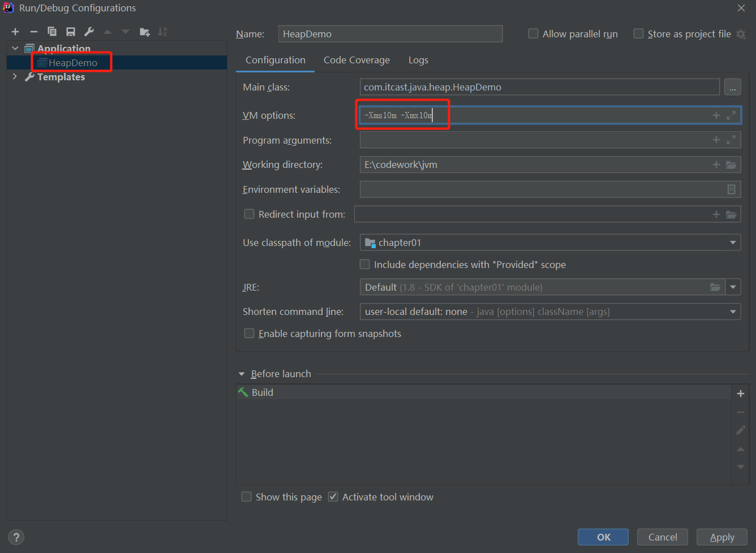This screenshot has height=553, width=756.
Task: Click the move to new folder icon
Action: tap(145, 32)
